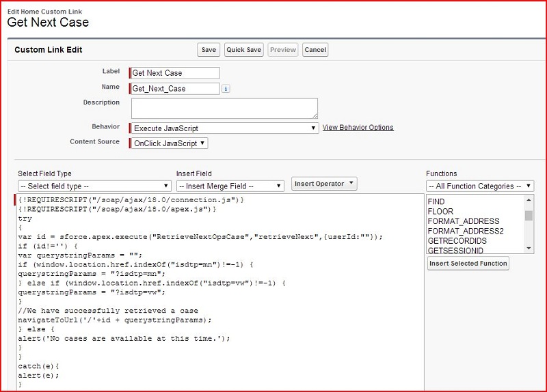Click the navigateToUrl code line
The image size is (547, 392).
tap(115, 320)
